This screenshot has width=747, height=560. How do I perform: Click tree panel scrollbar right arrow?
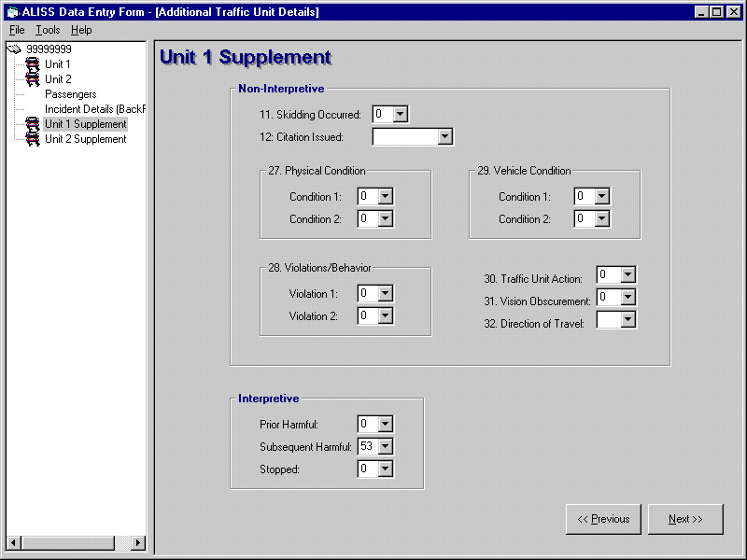click(138, 542)
